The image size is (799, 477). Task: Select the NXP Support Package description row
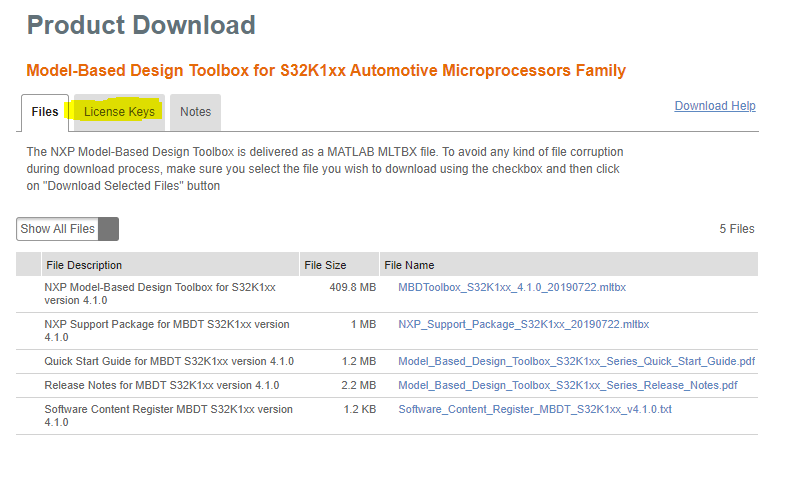[167, 330]
